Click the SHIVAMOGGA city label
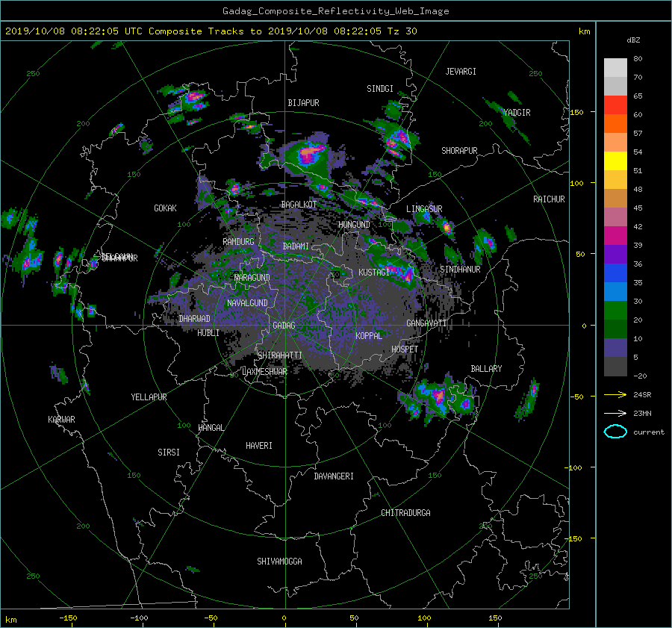 (x=279, y=561)
